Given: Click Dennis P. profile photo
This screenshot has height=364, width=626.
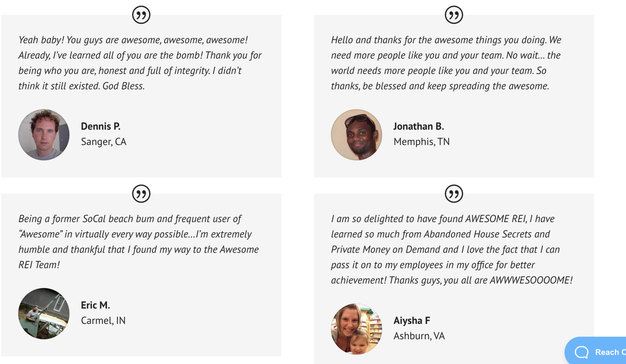Looking at the screenshot, I should coord(44,135).
